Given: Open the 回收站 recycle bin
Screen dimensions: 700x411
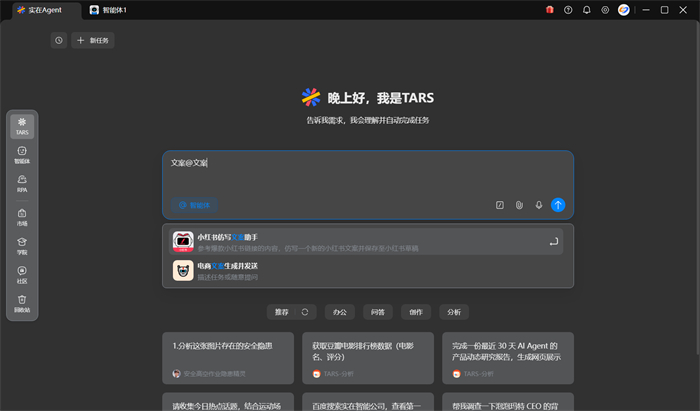Looking at the screenshot, I should click(22, 303).
